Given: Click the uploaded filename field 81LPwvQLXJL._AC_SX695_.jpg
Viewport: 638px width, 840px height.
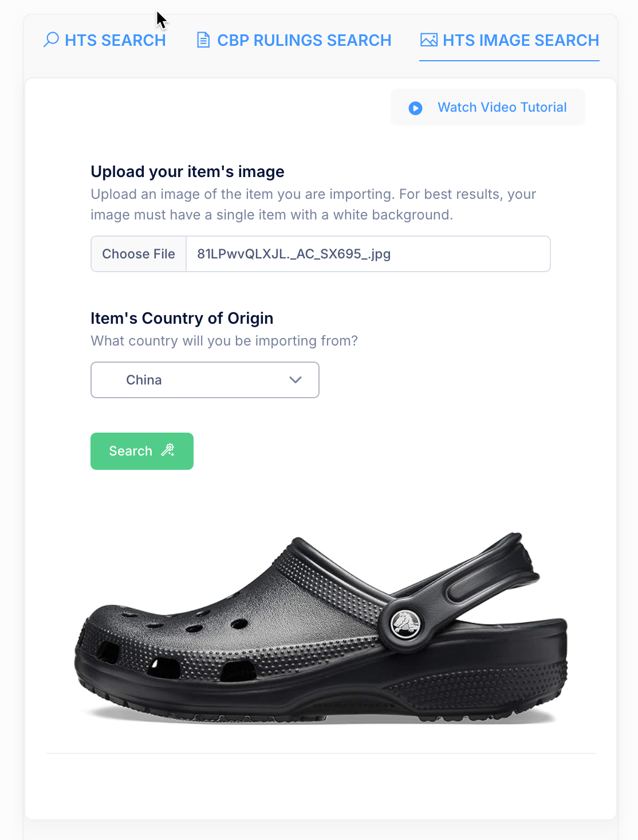Looking at the screenshot, I should coord(368,254).
